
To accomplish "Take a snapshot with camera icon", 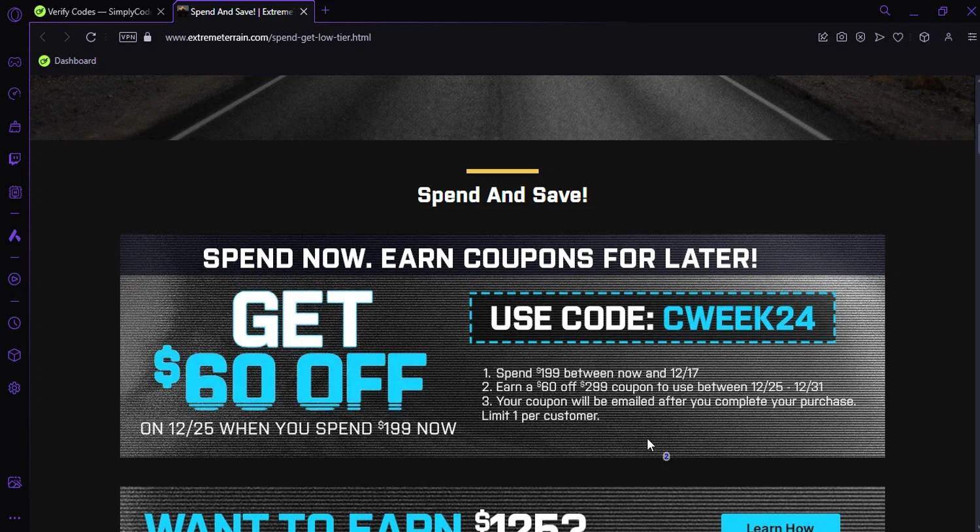I will [x=841, y=37].
